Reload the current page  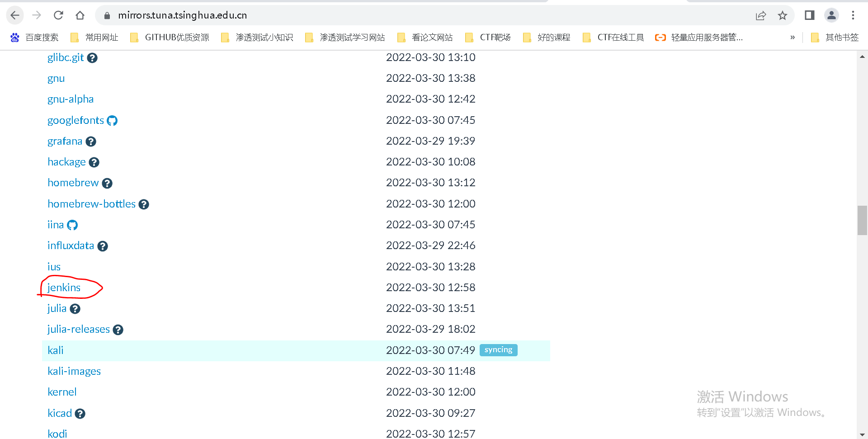pyautogui.click(x=58, y=15)
